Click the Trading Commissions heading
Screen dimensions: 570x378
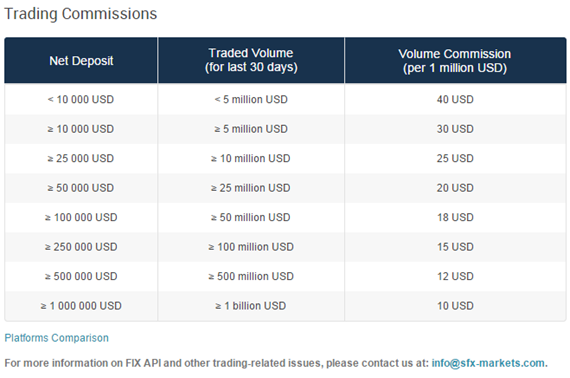pos(80,14)
